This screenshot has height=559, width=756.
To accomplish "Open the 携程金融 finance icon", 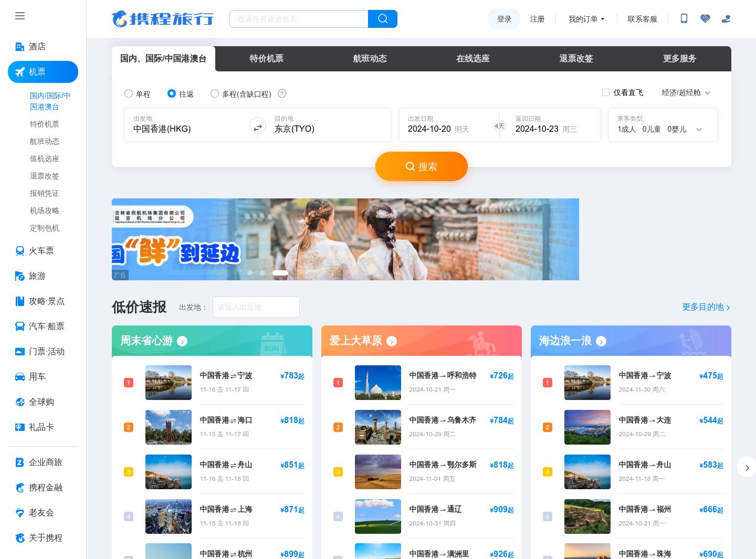I will [x=20, y=488].
